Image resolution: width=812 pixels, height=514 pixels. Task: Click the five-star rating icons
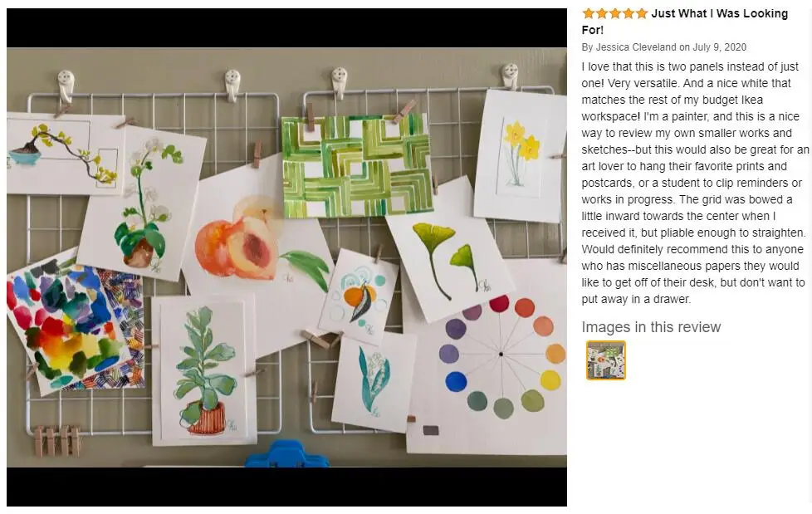click(614, 13)
